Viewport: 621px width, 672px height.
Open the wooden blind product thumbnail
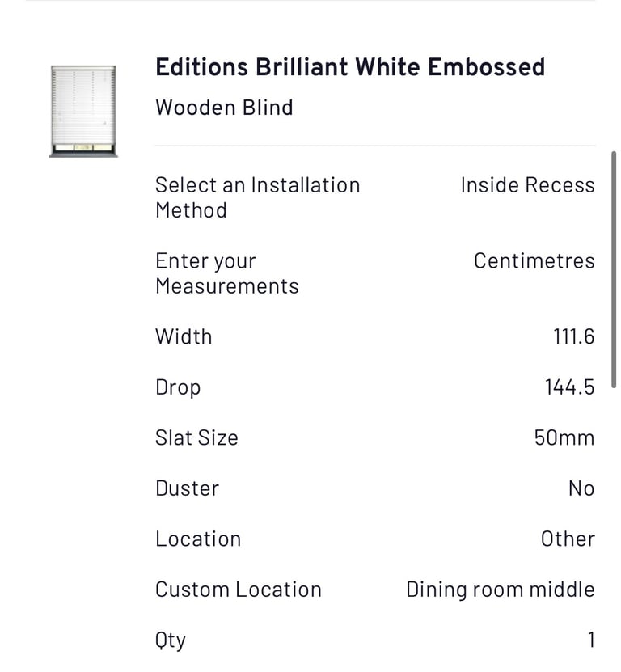pyautogui.click(x=83, y=112)
